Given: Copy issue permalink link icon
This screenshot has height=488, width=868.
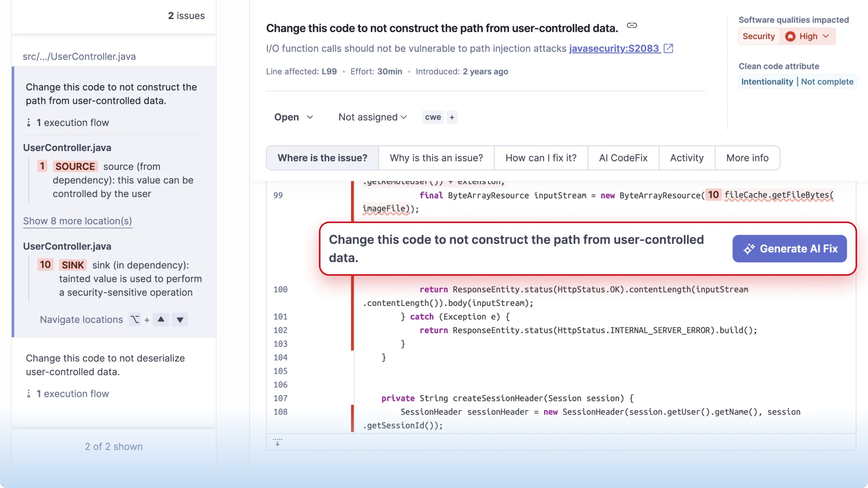Looking at the screenshot, I should [x=632, y=26].
